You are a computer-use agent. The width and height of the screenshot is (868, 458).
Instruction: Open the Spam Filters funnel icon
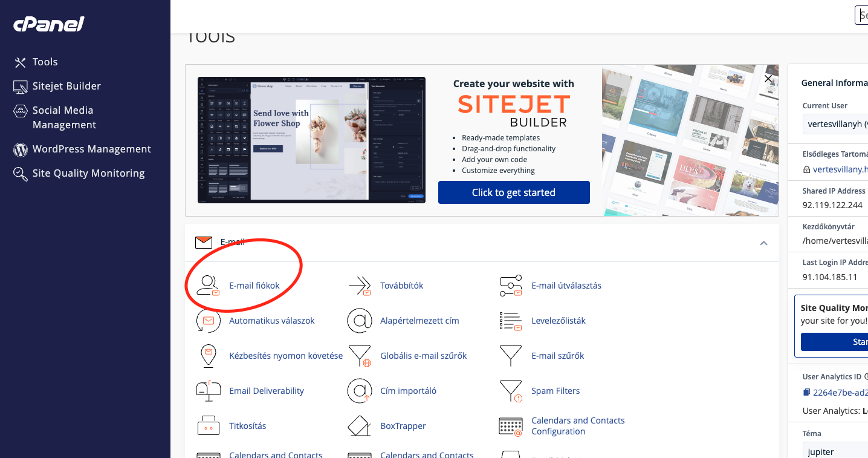click(x=511, y=391)
